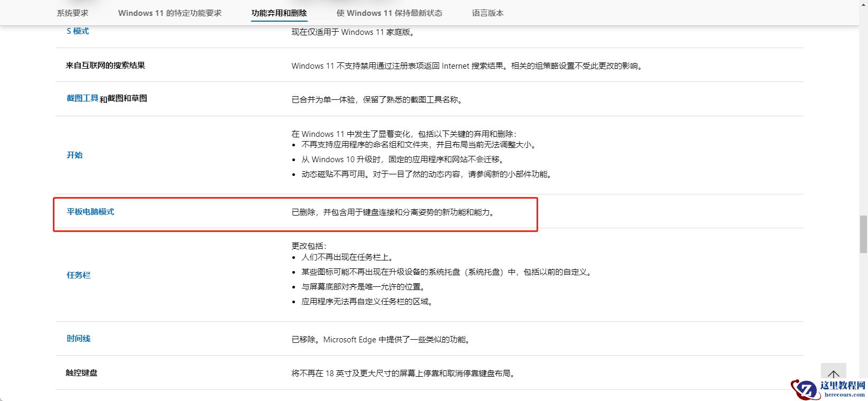
Task: Click the page vertical scrollbar thumb
Action: [x=863, y=235]
